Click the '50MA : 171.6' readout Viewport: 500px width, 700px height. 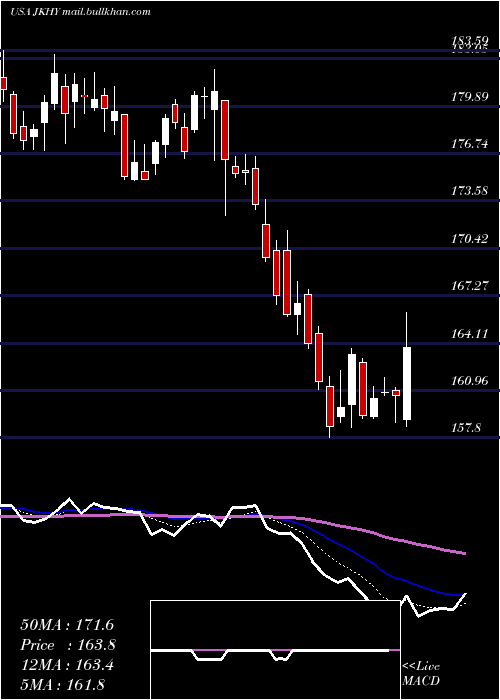67,625
